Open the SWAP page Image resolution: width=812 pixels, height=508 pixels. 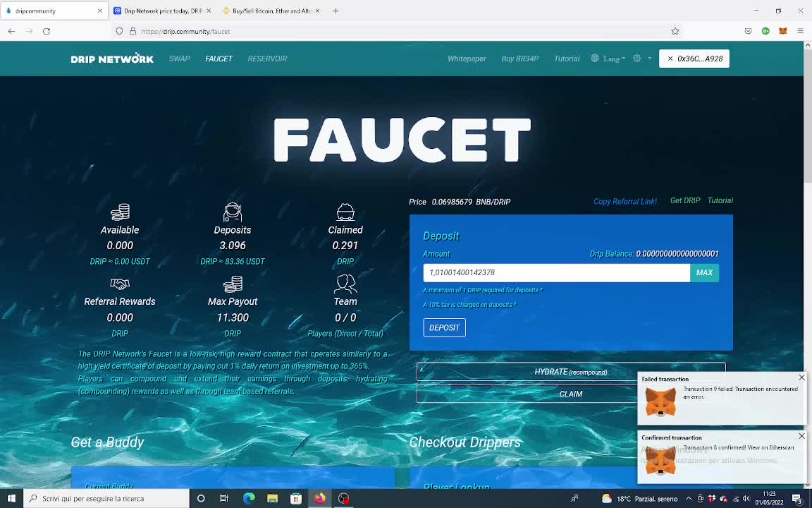point(180,59)
